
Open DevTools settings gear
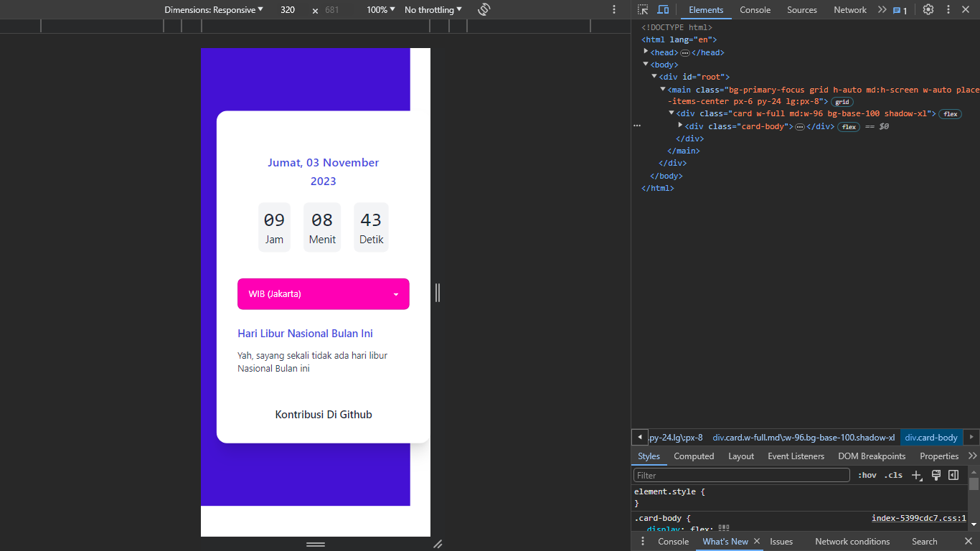[928, 10]
